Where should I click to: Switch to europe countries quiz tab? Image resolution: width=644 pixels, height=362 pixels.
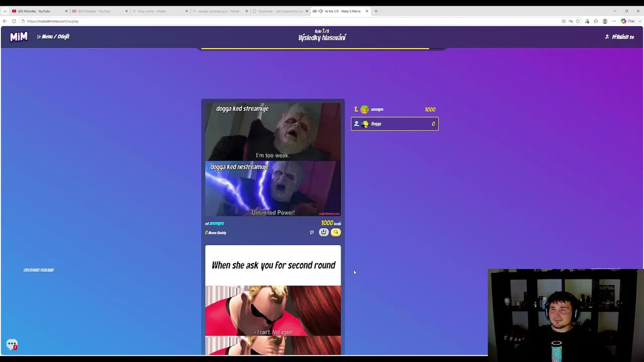(x=219, y=11)
